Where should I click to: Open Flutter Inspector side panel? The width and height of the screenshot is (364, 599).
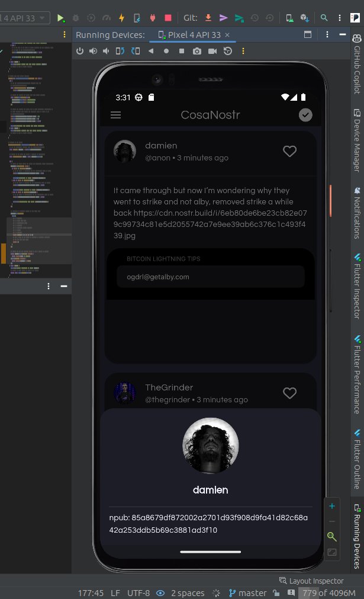(357, 286)
